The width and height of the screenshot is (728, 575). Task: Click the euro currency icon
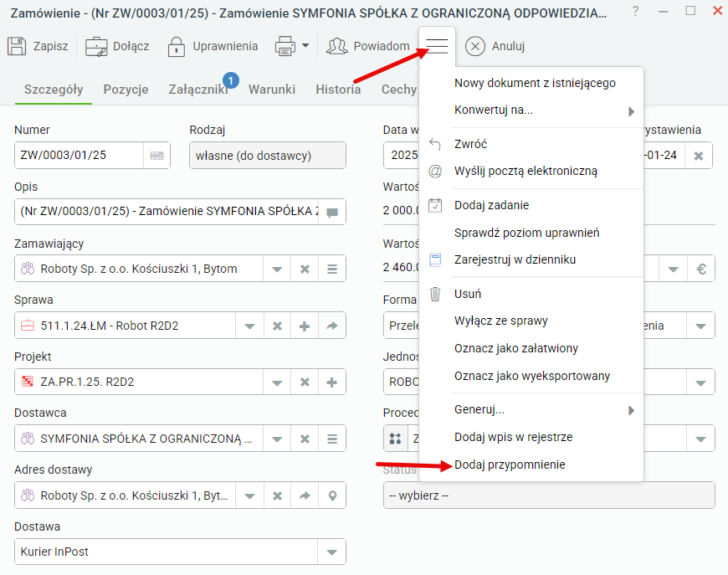[701, 269]
